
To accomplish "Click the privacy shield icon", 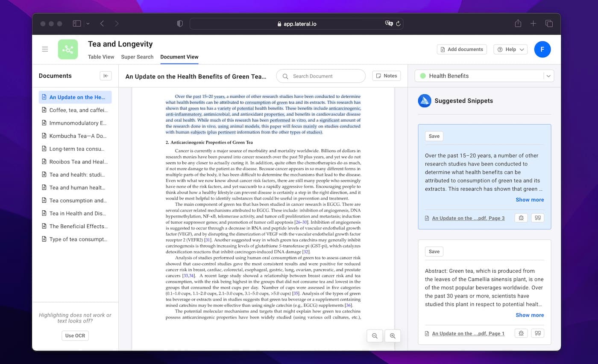I will [x=180, y=24].
